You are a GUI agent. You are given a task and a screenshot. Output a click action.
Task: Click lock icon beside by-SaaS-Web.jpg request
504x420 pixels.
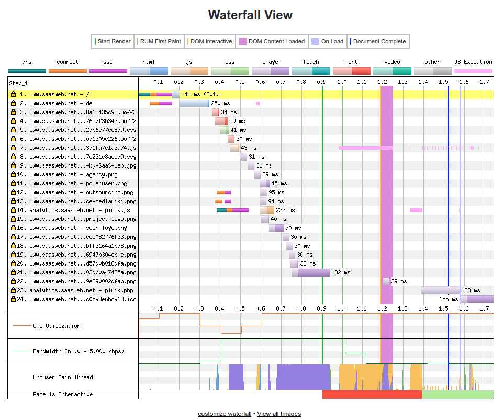(13, 165)
